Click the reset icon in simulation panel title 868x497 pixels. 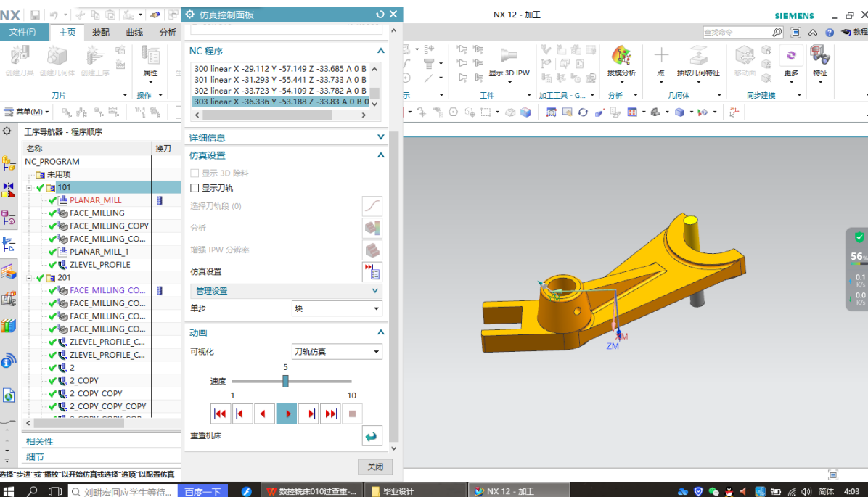380,15
